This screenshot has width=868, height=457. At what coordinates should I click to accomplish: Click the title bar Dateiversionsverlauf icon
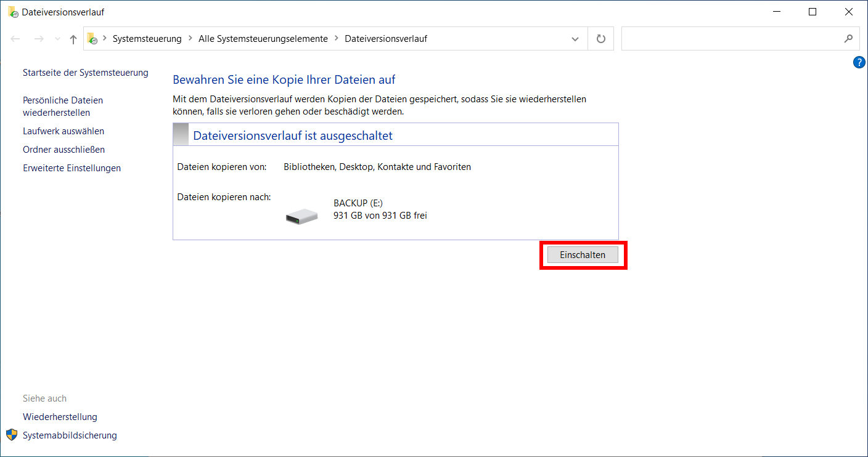13,12
